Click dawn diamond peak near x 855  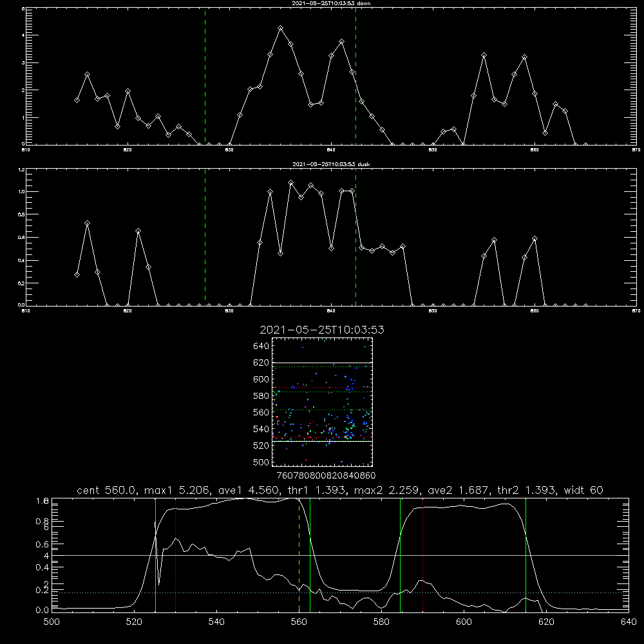tap(484, 55)
